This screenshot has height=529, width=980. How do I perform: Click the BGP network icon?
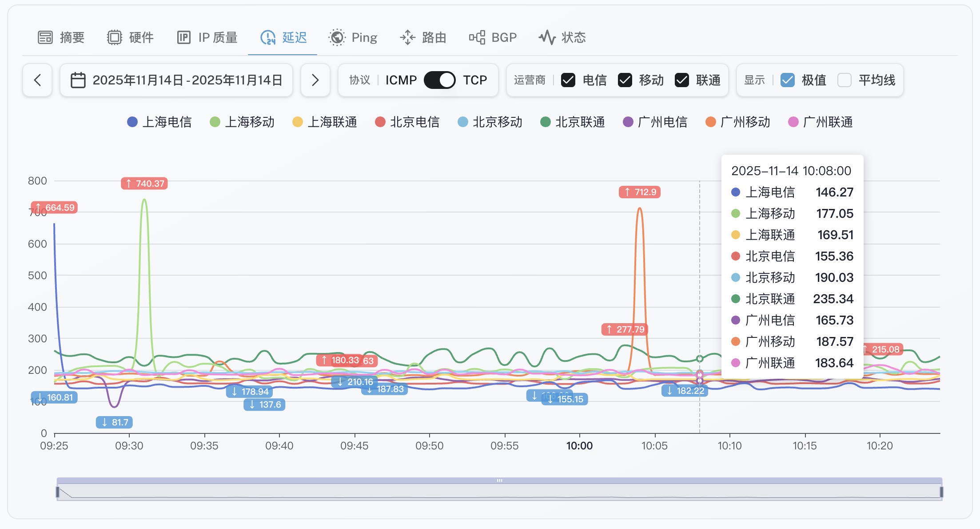pos(477,37)
